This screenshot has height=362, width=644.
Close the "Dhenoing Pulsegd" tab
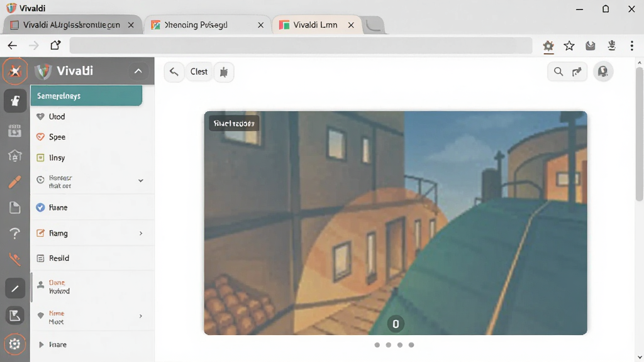pos(261,25)
